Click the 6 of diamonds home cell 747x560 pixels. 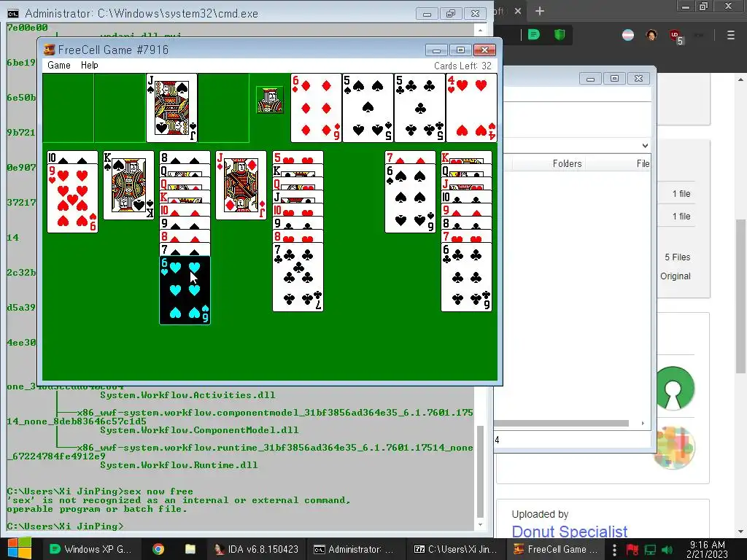tap(316, 108)
